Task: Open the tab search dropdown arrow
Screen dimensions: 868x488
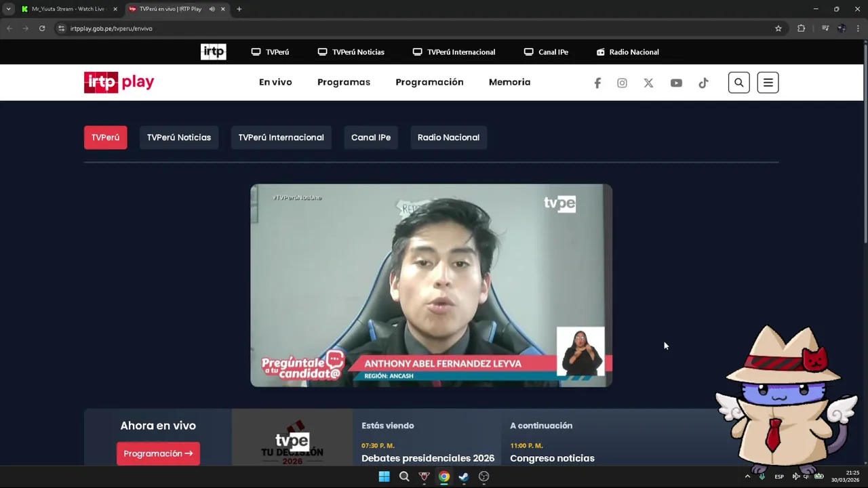Action: pos(8,9)
